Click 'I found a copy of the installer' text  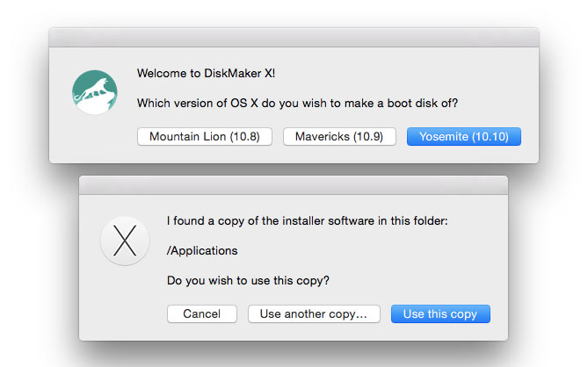click(307, 220)
